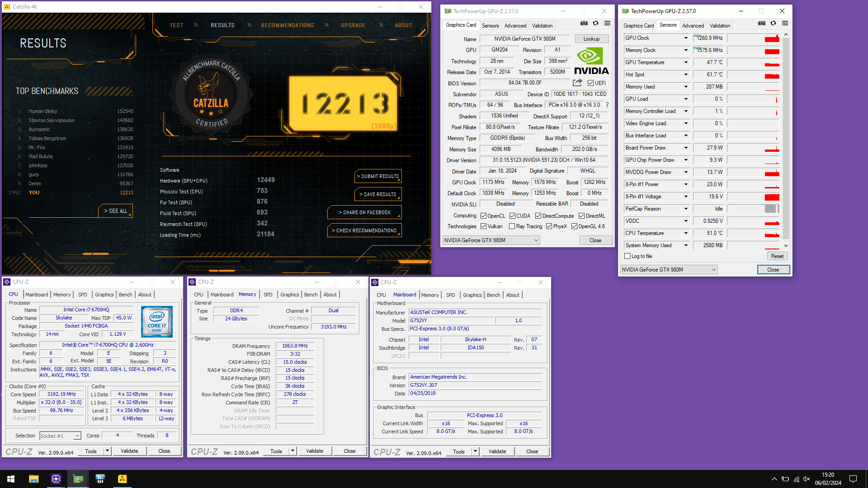This screenshot has width=868, height=488.
Task: Expand the Memory Clock sensor dropdown
Action: pos(686,50)
